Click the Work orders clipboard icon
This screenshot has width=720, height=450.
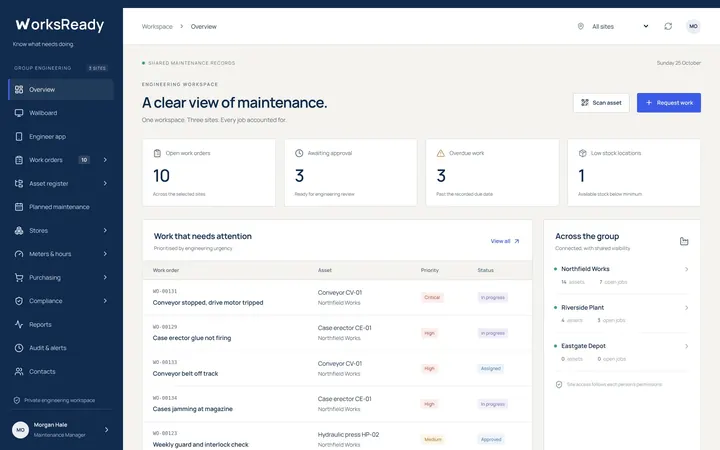click(x=19, y=160)
